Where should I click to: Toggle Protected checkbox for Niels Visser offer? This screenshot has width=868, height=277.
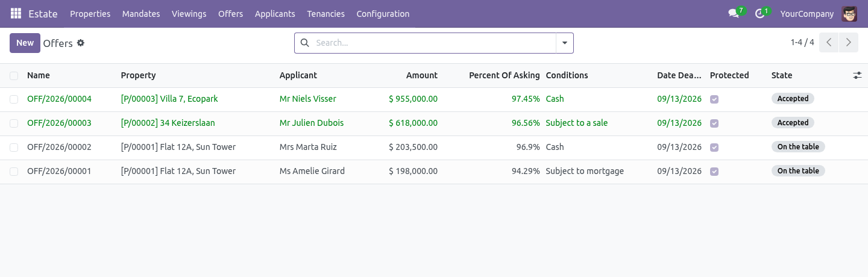click(x=714, y=99)
